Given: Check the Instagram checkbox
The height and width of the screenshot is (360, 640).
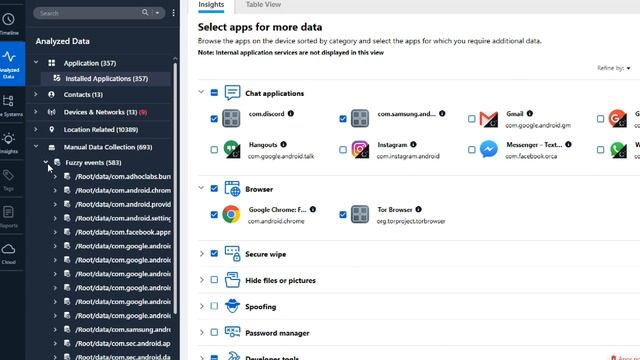Looking at the screenshot, I should point(343,150).
